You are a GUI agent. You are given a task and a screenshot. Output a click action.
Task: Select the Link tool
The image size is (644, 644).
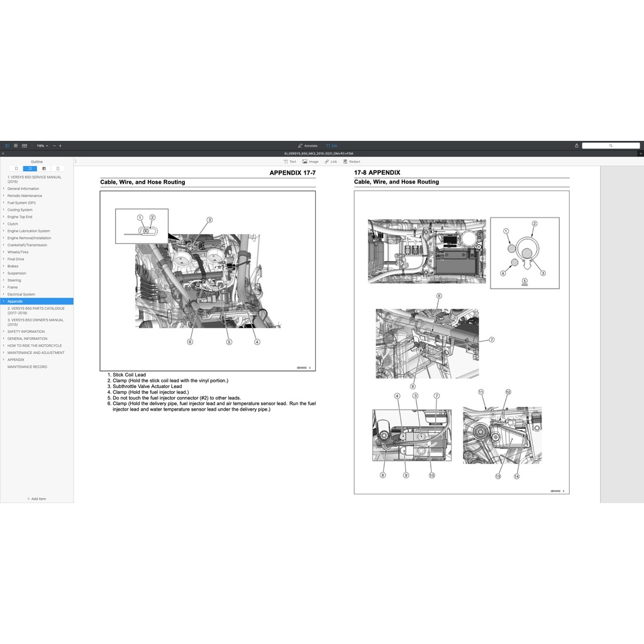pos(331,162)
